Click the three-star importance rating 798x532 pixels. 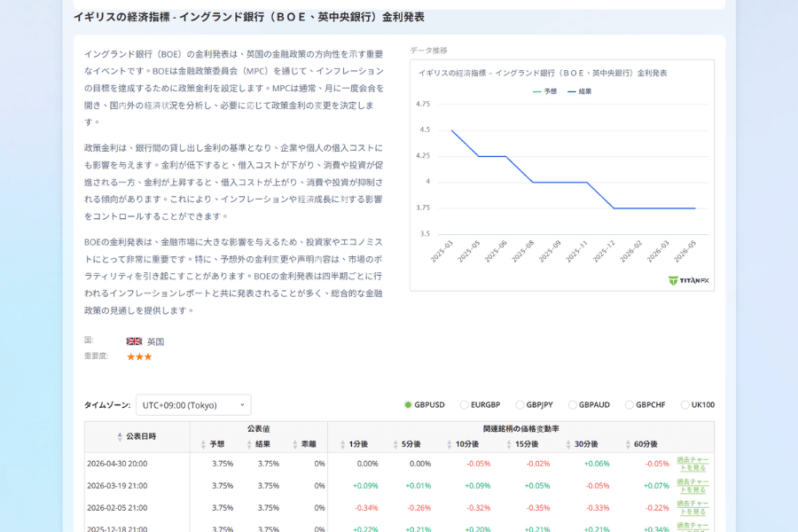(x=139, y=356)
